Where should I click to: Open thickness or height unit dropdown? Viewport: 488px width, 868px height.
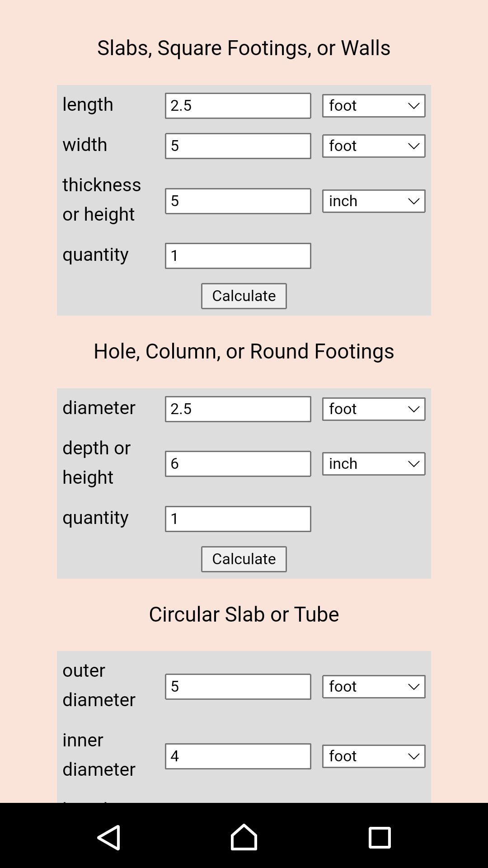click(x=374, y=201)
